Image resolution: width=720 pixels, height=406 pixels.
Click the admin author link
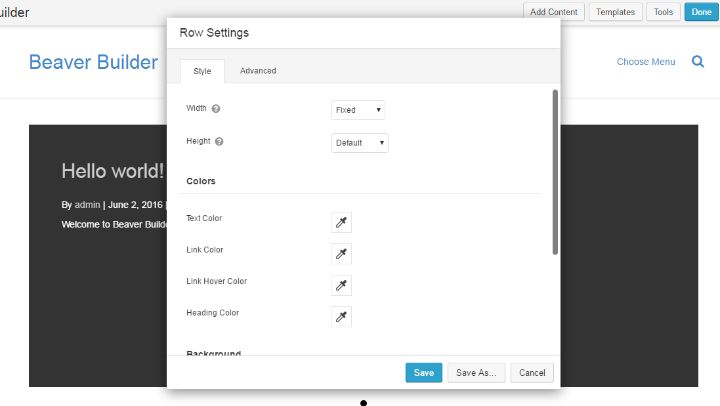(x=87, y=205)
